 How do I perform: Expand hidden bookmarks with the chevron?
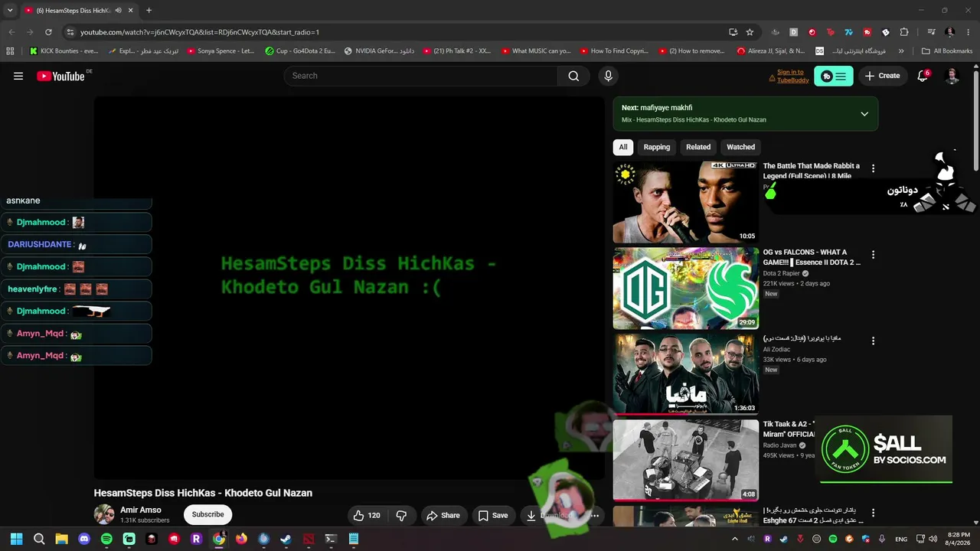(901, 51)
